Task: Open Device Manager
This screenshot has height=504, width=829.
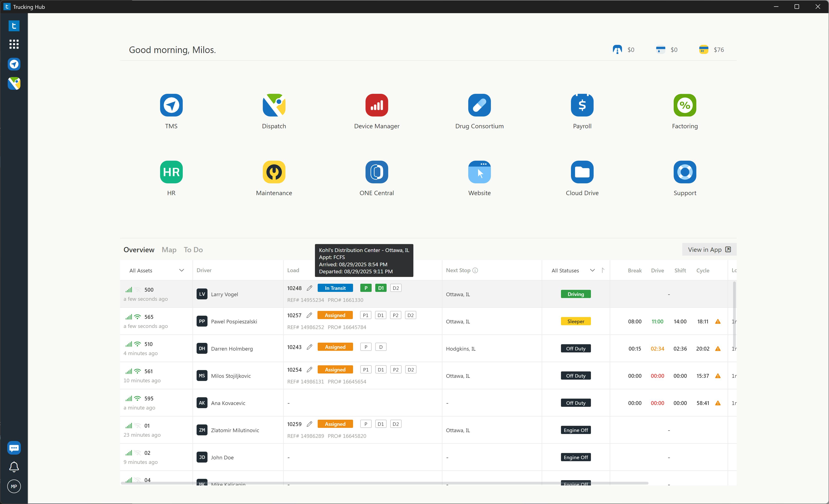Action: point(376,105)
